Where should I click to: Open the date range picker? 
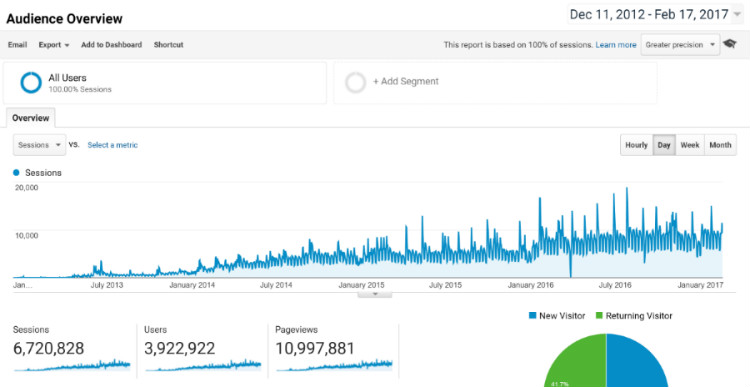(655, 14)
